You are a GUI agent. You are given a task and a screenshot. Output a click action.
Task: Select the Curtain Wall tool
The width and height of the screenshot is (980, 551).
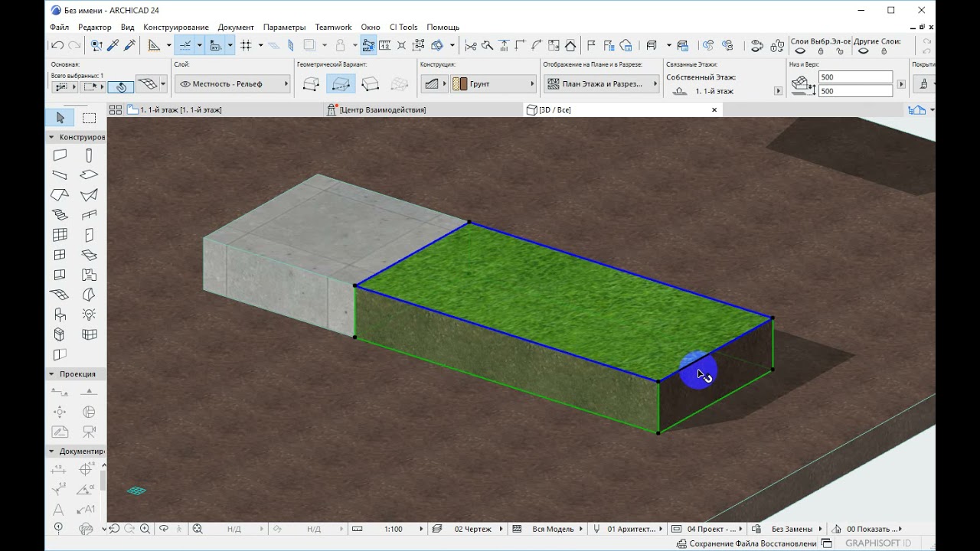point(60,235)
